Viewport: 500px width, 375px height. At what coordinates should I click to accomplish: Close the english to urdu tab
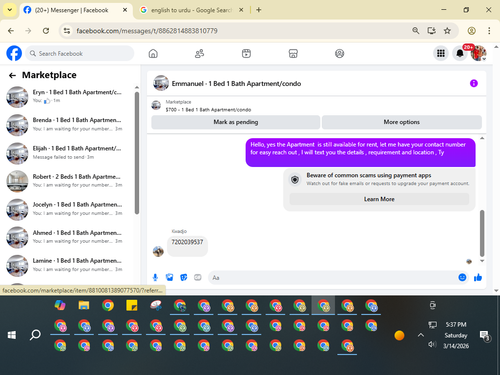tap(241, 10)
